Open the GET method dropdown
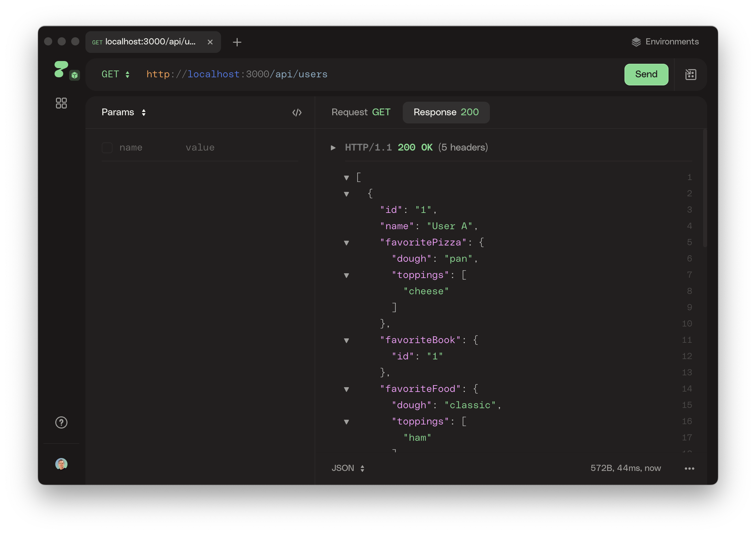The height and width of the screenshot is (535, 756). click(x=116, y=75)
